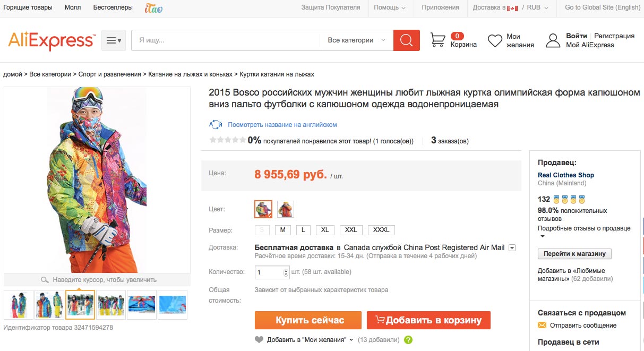Click the green help question mark icon
The height and width of the screenshot is (351, 644).
408,340
